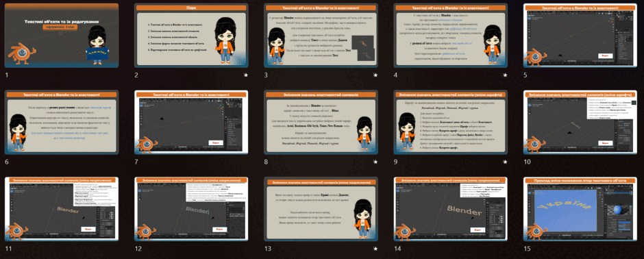Click the number label '14' below its slide
The width and height of the screenshot is (644, 259).
pyautogui.click(x=397, y=249)
